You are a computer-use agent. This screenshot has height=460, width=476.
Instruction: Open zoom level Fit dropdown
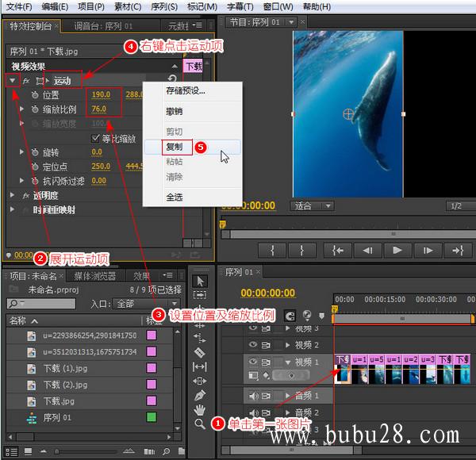[x=312, y=205]
